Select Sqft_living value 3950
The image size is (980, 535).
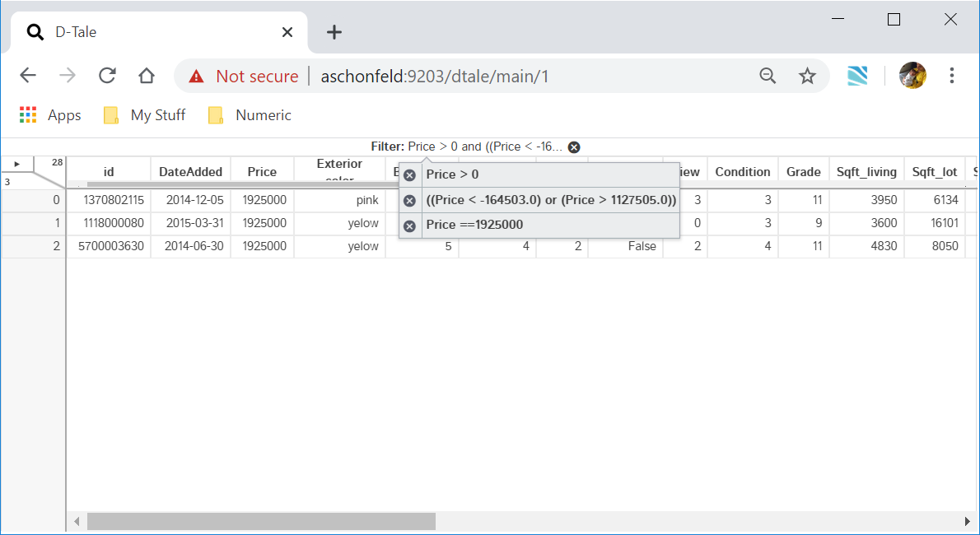[866, 200]
